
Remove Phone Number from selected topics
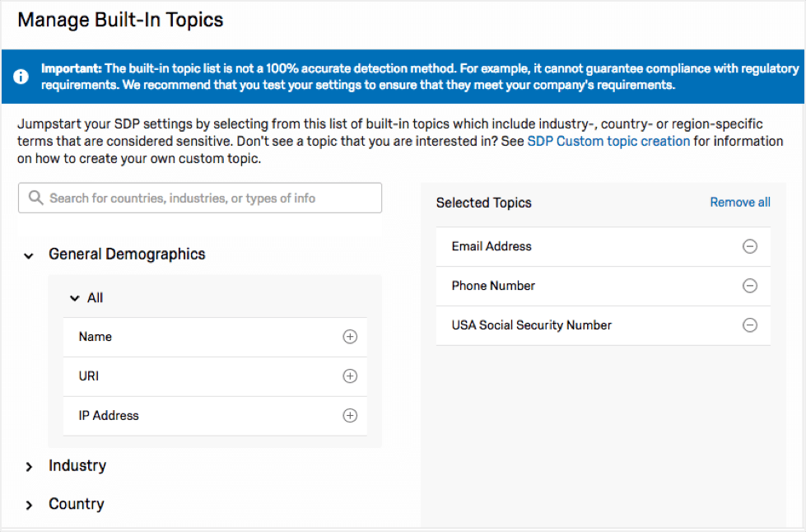tap(750, 286)
